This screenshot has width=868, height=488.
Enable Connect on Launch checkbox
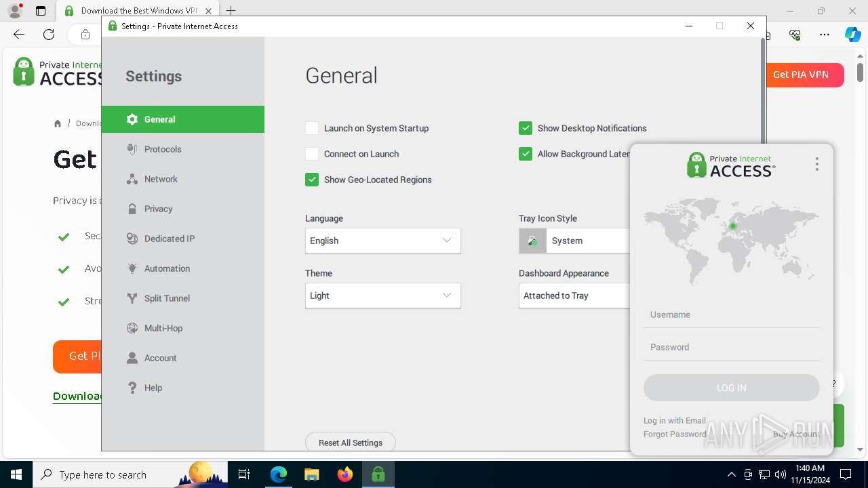(x=312, y=154)
